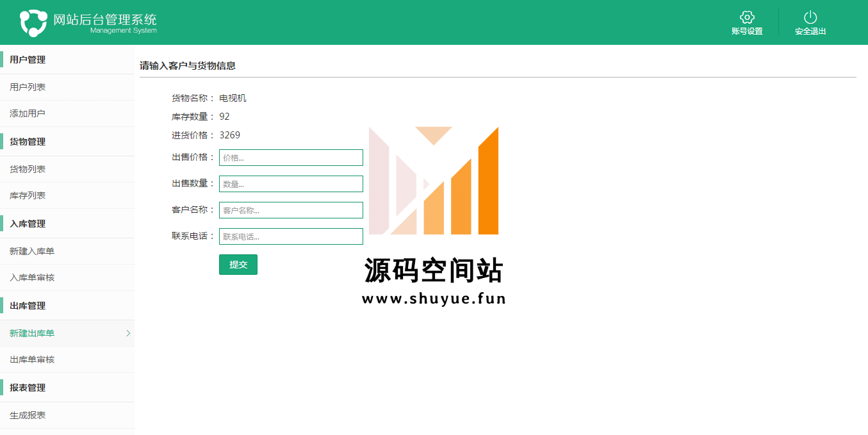Click the 货物管理 section header
Viewport: 868px width, 435px height.
28,142
